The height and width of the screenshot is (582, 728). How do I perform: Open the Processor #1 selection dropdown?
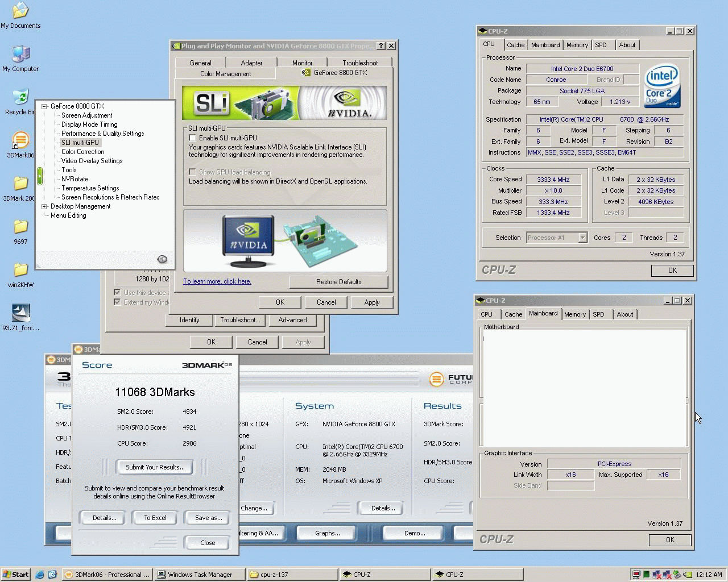(582, 238)
